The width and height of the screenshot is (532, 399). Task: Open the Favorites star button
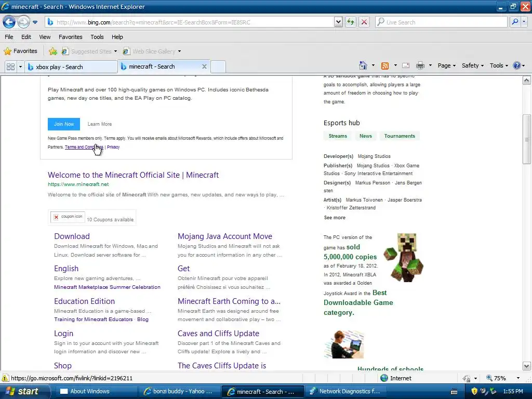point(20,51)
